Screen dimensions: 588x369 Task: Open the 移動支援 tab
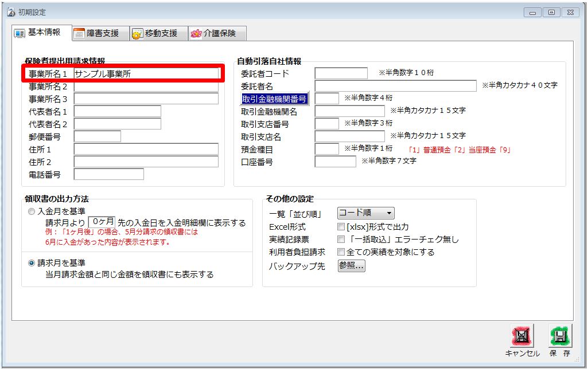click(155, 33)
